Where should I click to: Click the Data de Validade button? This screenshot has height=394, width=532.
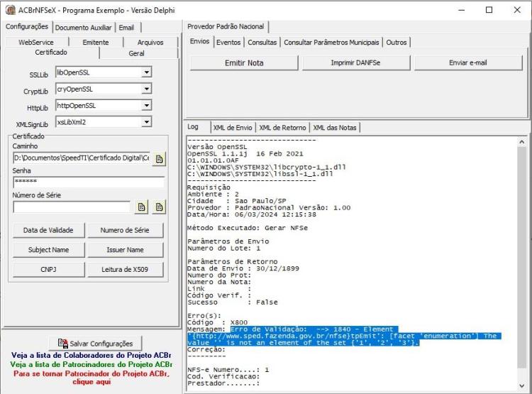(48, 230)
